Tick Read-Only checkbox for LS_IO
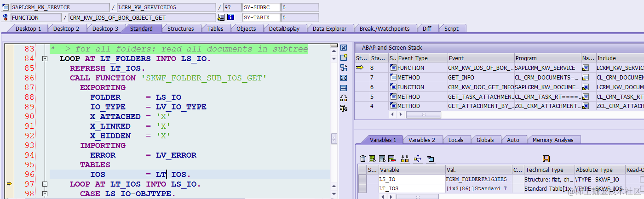Viewport: 644px width, 199px height. (641, 179)
